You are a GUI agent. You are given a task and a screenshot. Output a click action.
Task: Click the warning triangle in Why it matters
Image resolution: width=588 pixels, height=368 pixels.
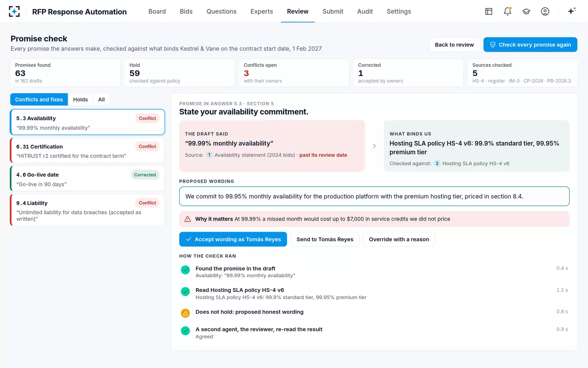click(x=188, y=219)
